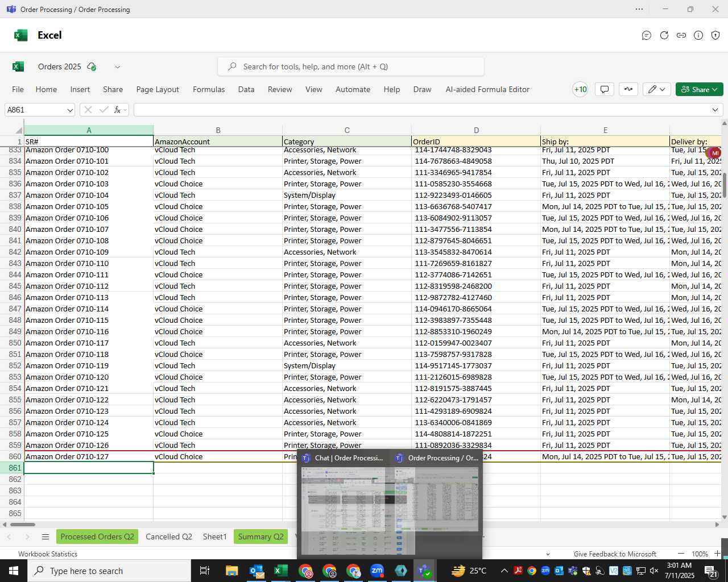Open the shield privacy icon
Image resolution: width=728 pixels, height=582 pixels.
point(716,35)
